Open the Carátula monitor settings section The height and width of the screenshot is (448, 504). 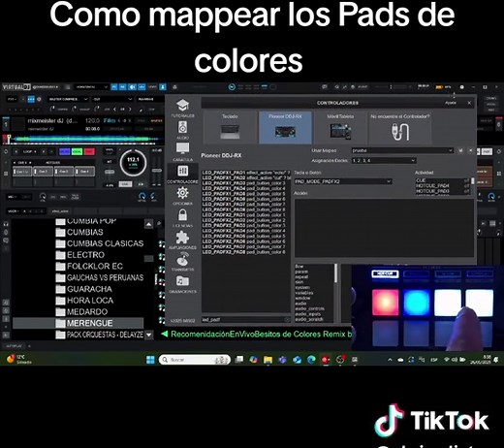(182, 152)
